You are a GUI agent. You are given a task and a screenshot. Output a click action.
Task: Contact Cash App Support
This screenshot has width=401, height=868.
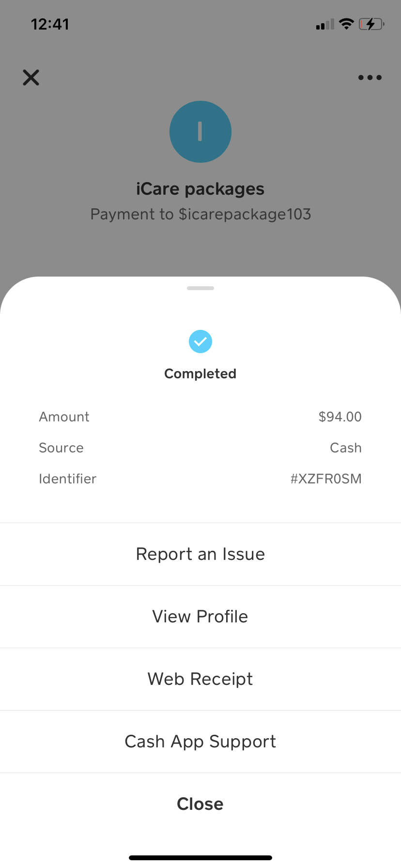pos(200,742)
